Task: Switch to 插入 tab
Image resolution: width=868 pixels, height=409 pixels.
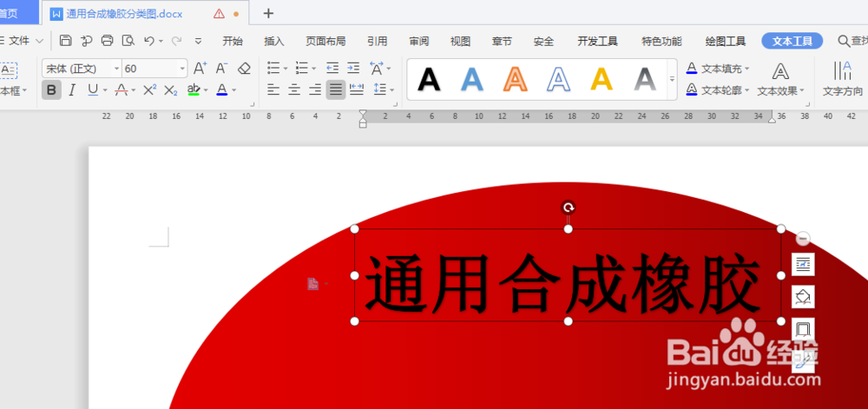Action: tap(274, 41)
